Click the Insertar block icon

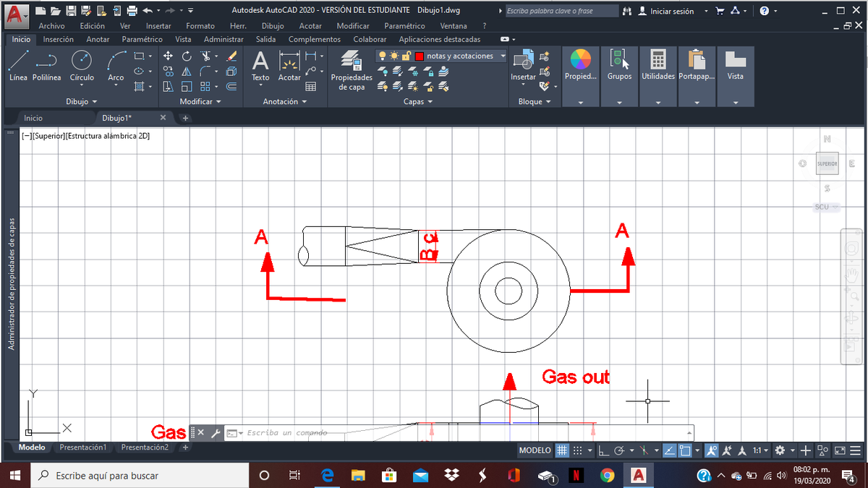(523, 66)
